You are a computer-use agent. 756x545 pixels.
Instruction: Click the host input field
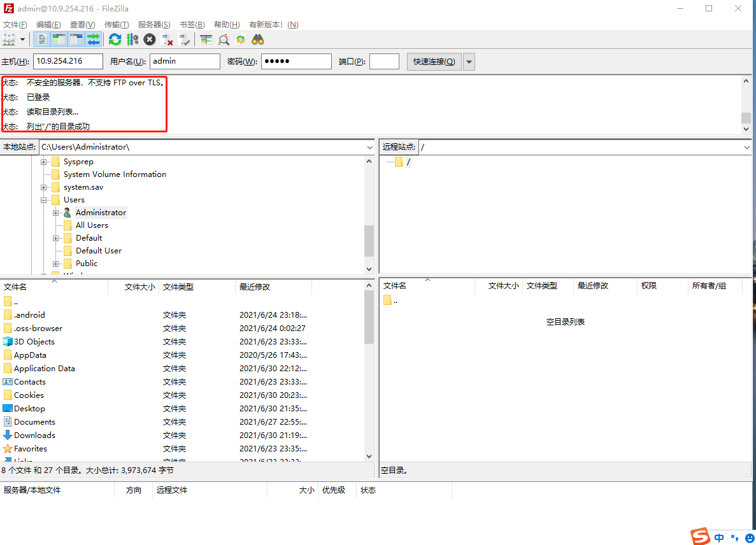[68, 61]
